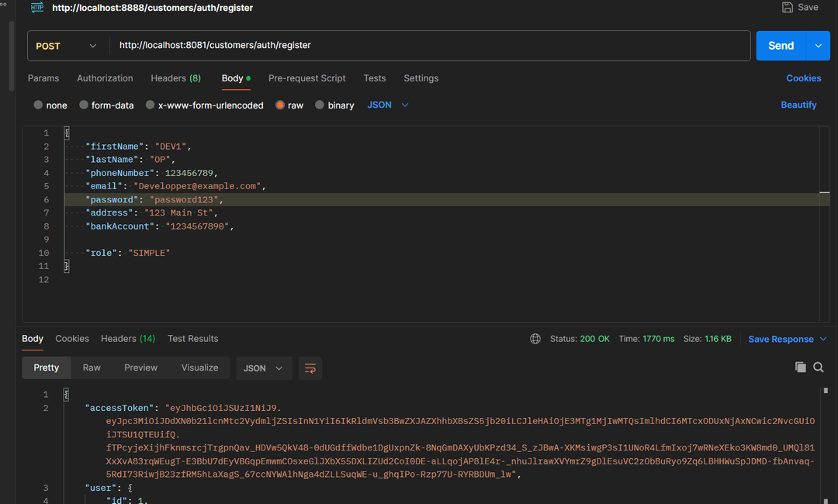Expand the Send button arrow options
Viewport: 838px width, 504px height.
[x=818, y=46]
